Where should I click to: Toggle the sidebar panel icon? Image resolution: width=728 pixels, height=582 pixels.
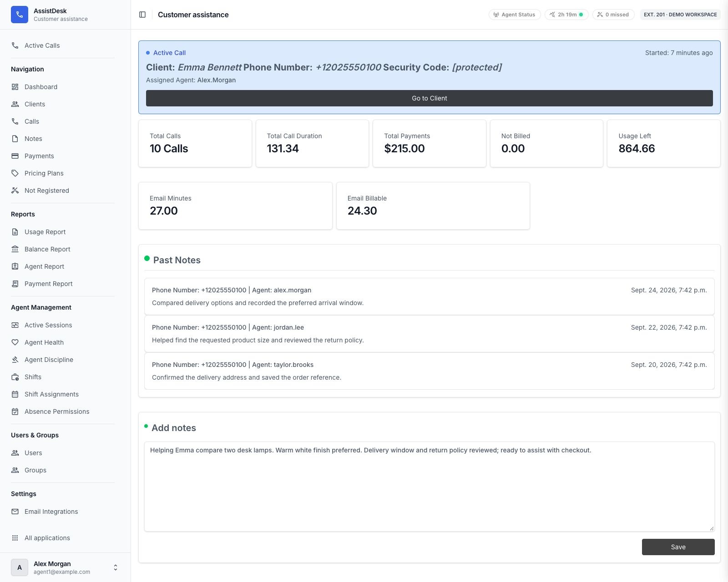click(x=142, y=15)
